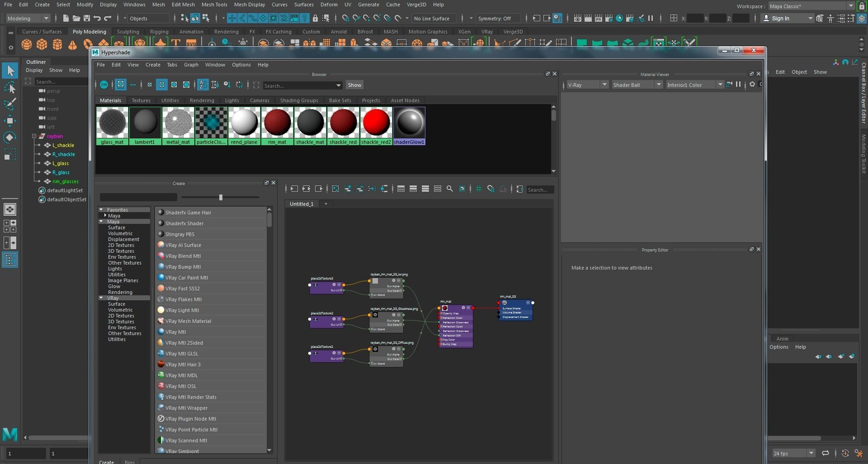This screenshot has width=868, height=464.
Task: Select the rim_mat_SG shading group node
Action: [515, 309]
